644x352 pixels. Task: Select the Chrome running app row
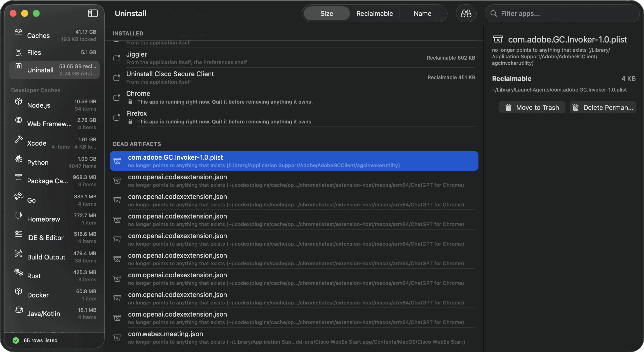[x=294, y=97]
